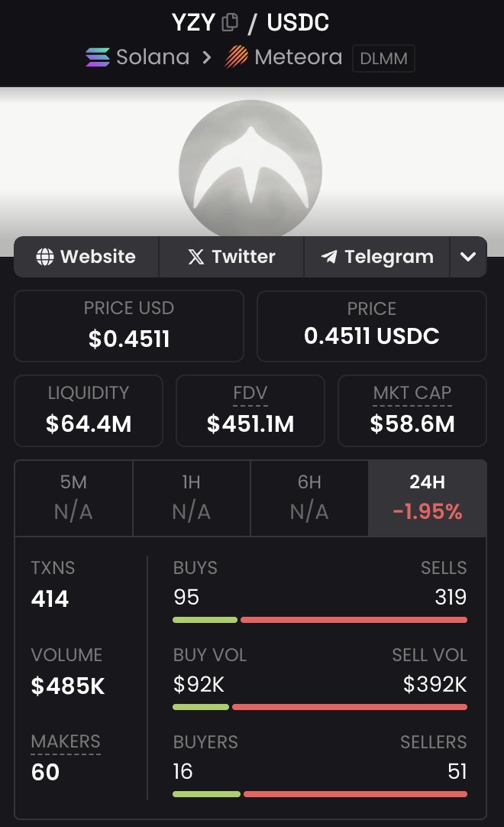504x827 pixels.
Task: Click the Solana chain logo
Action: pos(98,57)
